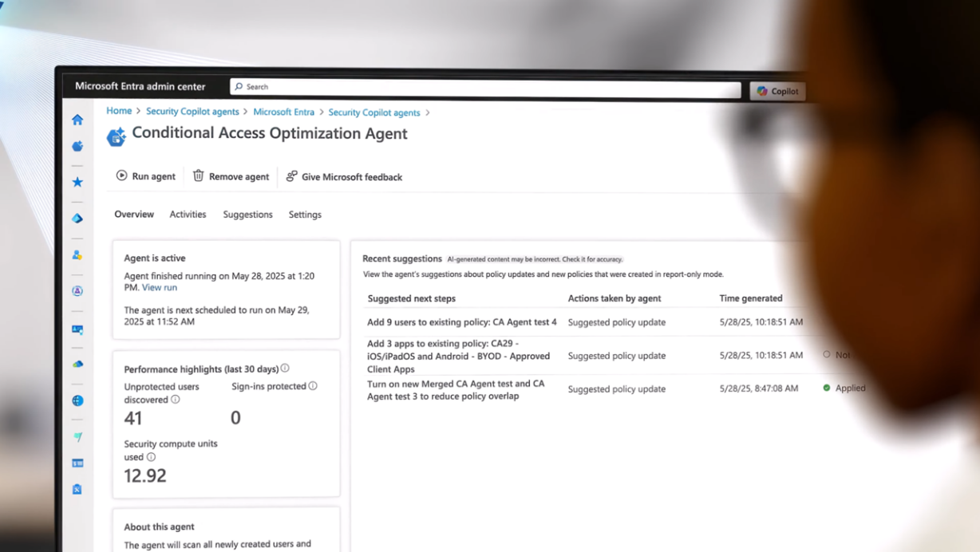The width and height of the screenshot is (980, 552).
Task: Select the cloud icon in the sidebar
Action: 77,365
